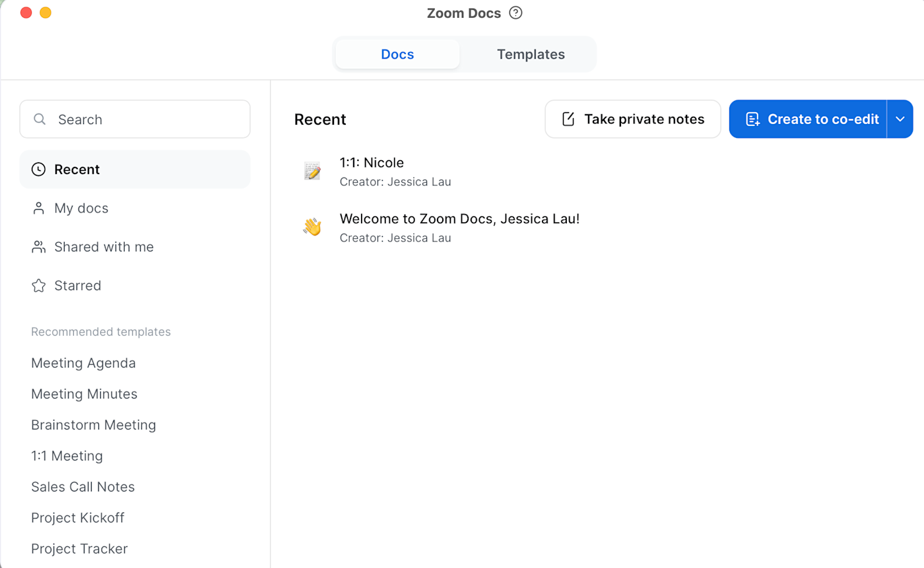Click the pencil-note icon in Take private notes
924x568 pixels.
tap(568, 119)
